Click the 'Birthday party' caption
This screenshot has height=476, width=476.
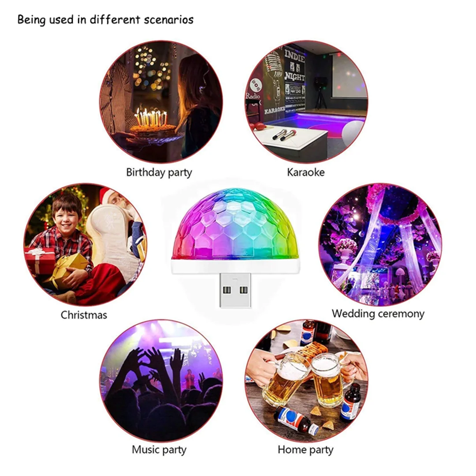(x=159, y=173)
